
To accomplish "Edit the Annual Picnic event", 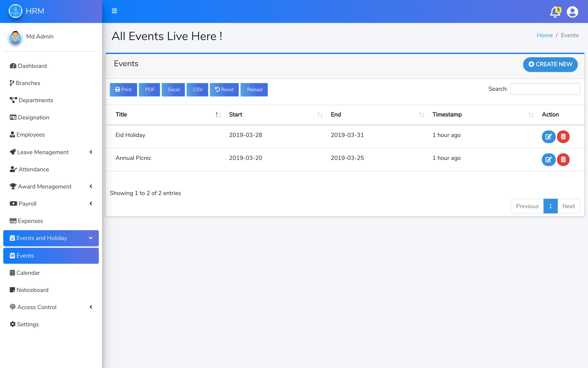I will (548, 159).
